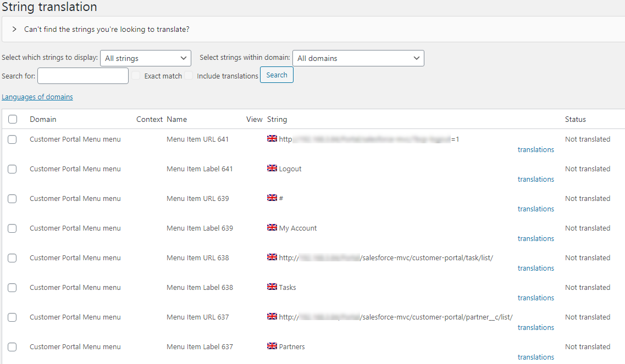Expand the can't find strings section

click(x=14, y=29)
